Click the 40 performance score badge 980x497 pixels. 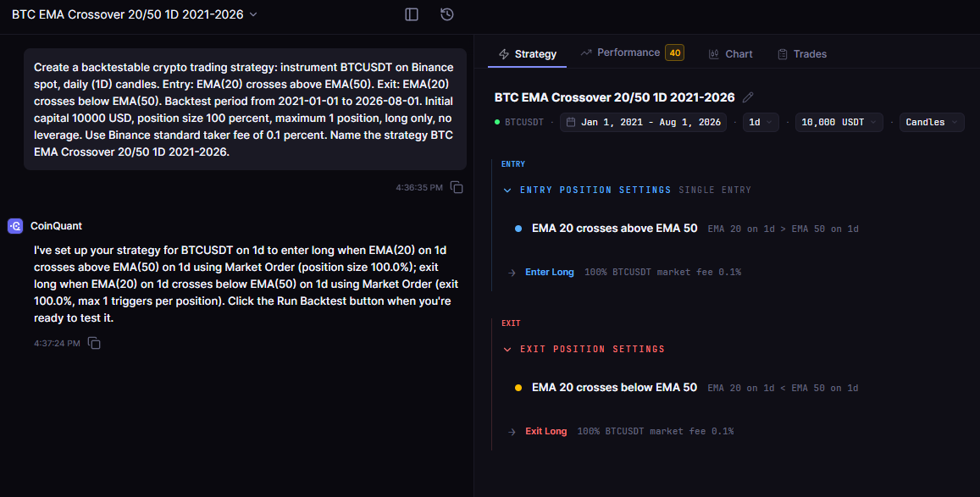674,53
